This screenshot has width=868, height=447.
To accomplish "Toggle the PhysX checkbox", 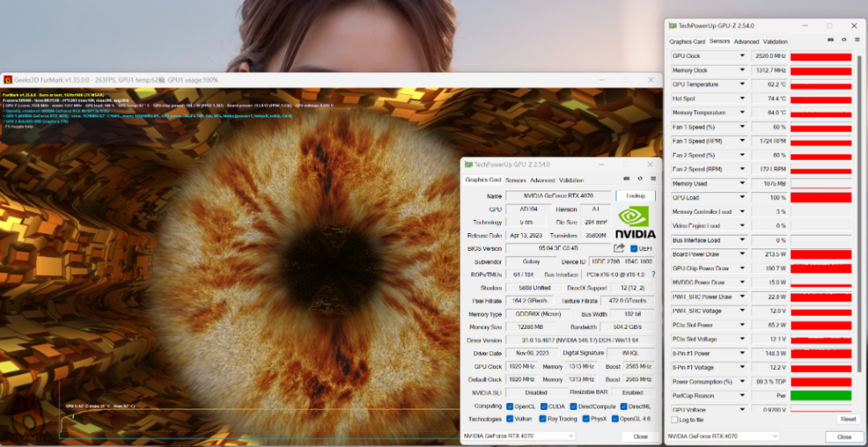I will coord(586,419).
